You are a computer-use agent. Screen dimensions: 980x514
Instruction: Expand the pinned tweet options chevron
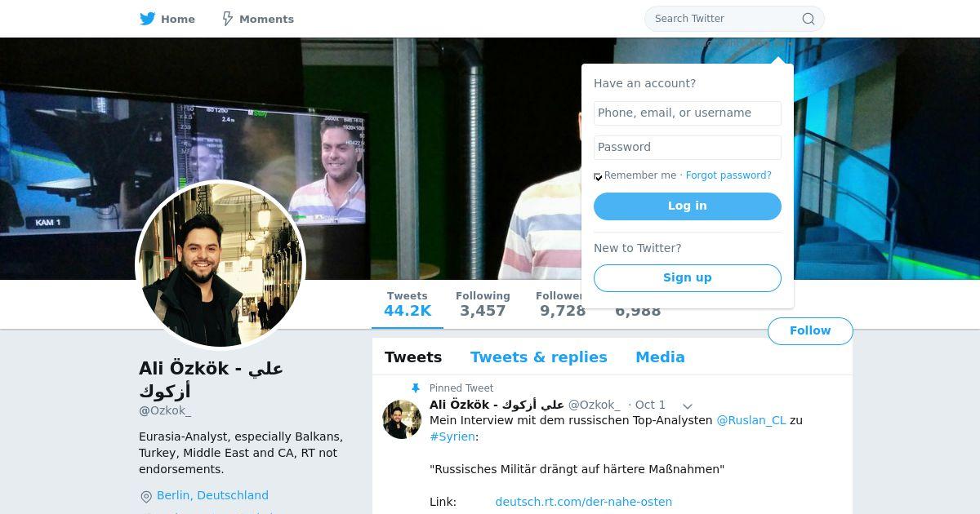688,405
